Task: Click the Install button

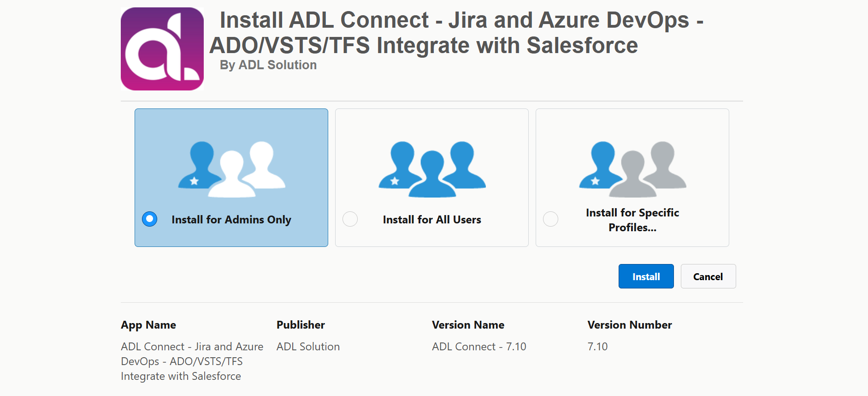Action: click(646, 276)
